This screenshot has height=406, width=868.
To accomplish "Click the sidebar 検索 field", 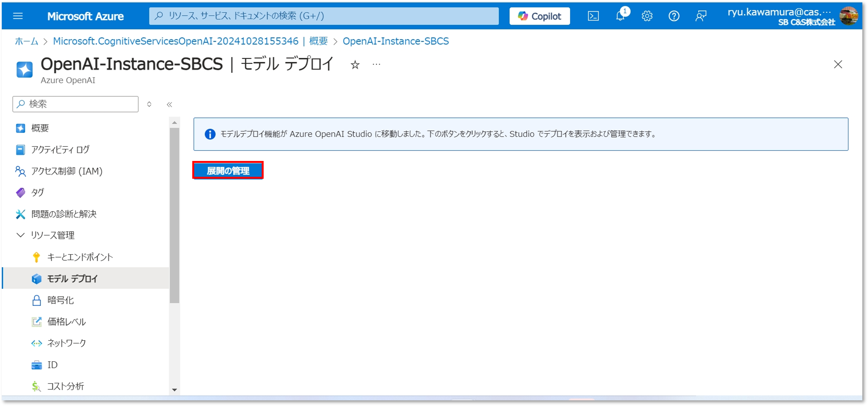I will click(75, 104).
